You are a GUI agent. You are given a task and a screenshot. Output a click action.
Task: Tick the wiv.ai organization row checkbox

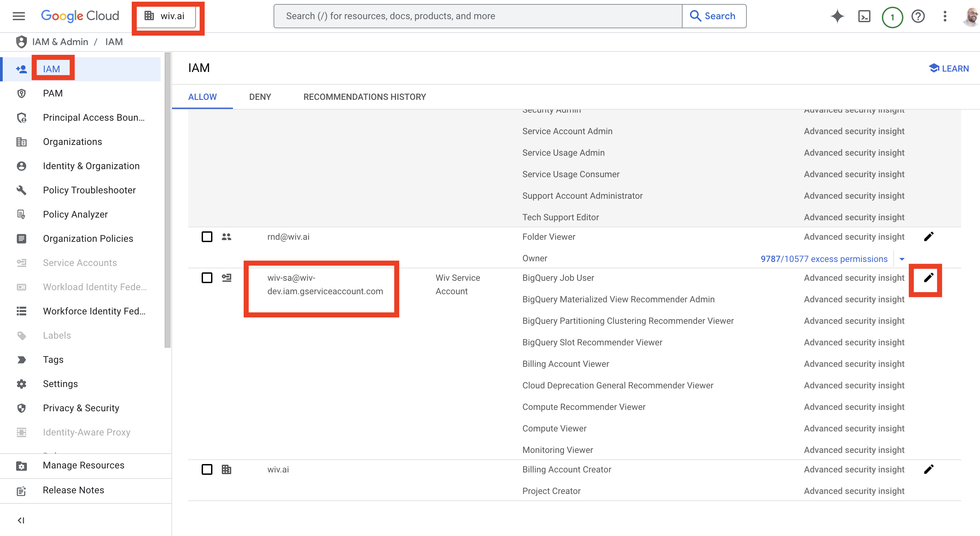(x=207, y=469)
